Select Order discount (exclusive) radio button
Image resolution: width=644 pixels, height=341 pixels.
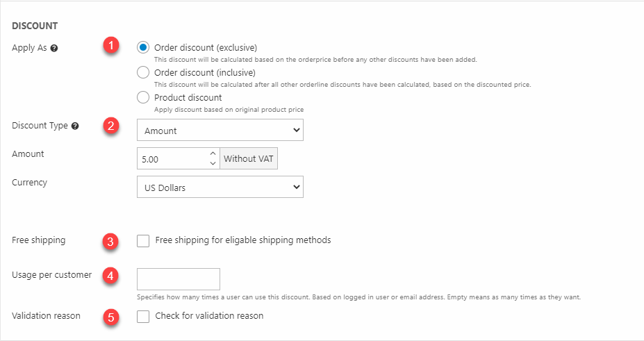143,48
